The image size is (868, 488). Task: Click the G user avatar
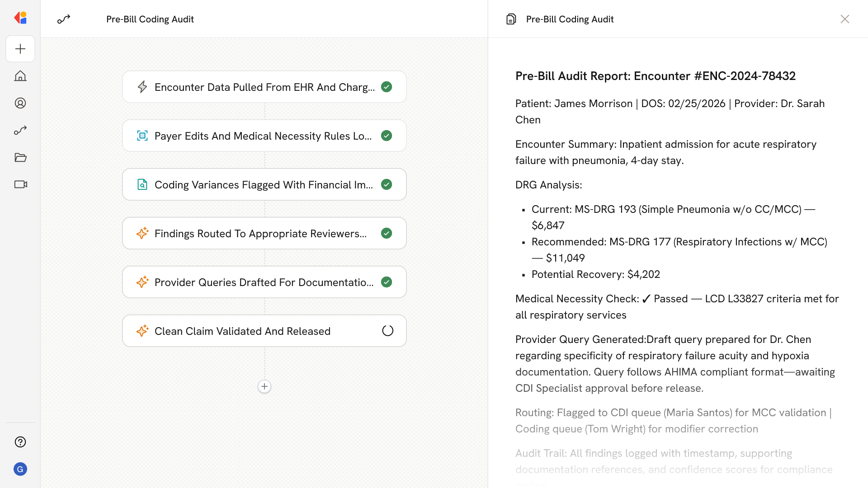(x=20, y=469)
